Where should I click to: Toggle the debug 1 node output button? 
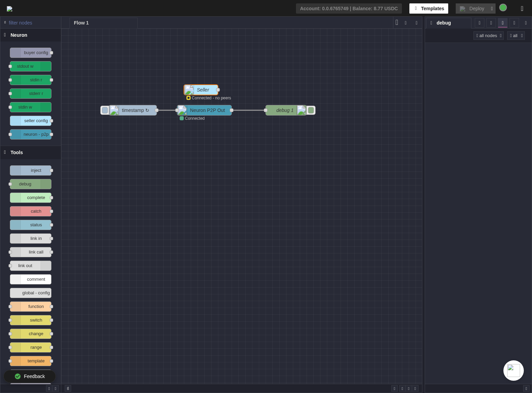tap(311, 110)
